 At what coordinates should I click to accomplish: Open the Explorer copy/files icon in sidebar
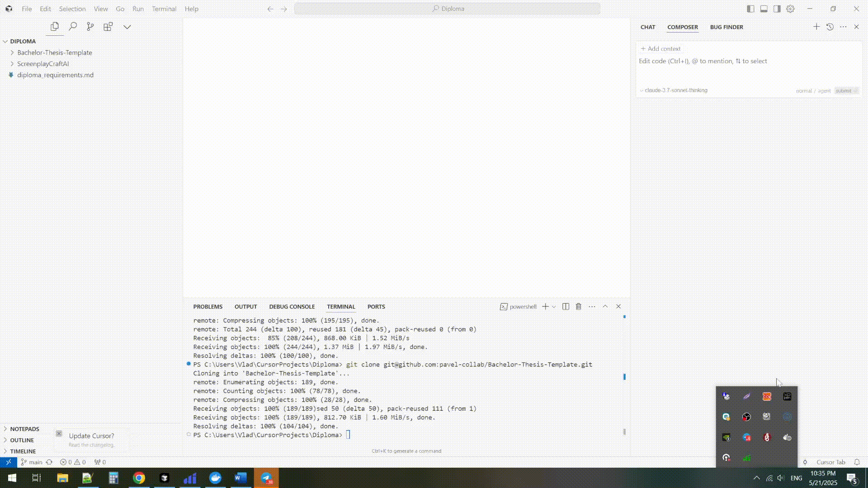pyautogui.click(x=55, y=27)
